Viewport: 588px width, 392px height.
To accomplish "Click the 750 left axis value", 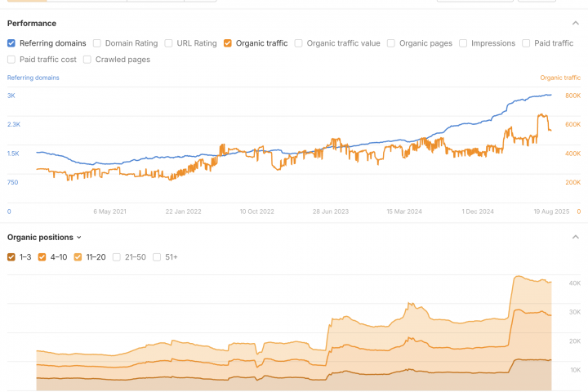I will [13, 182].
